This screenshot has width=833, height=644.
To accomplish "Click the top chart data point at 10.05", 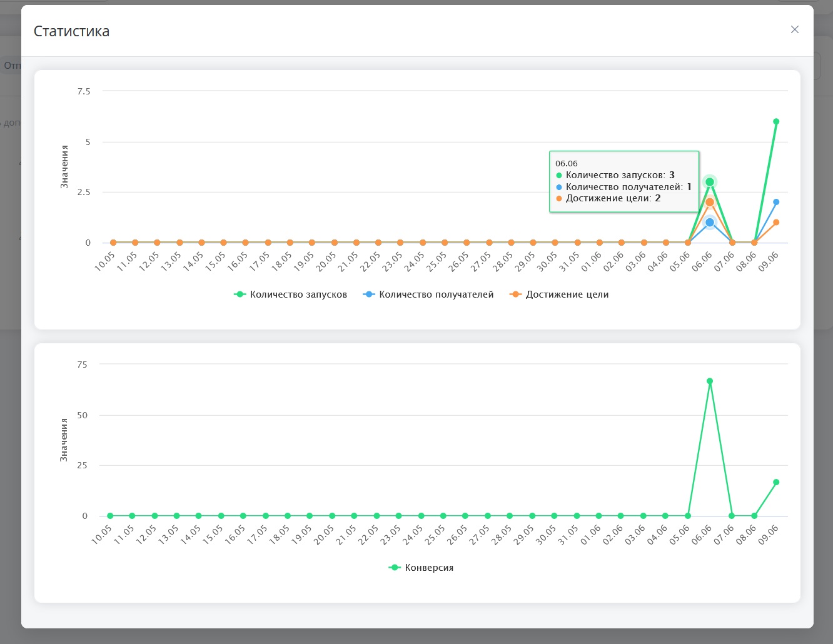I will (x=113, y=243).
